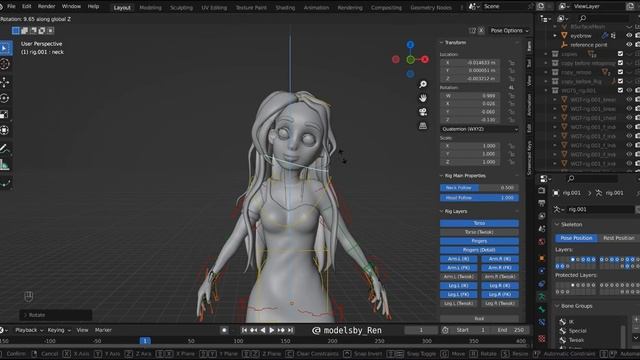
Task: Play the animation forward
Action: [x=271, y=330]
